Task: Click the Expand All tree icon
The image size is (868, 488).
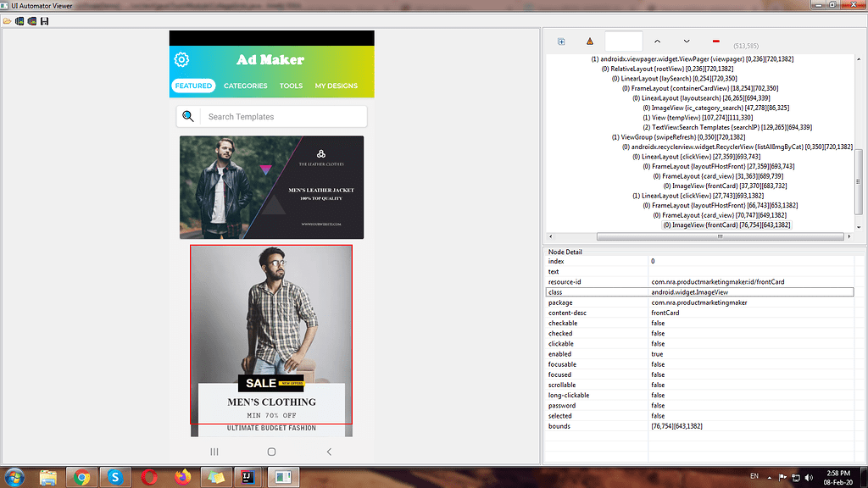Action: pyautogui.click(x=561, y=41)
